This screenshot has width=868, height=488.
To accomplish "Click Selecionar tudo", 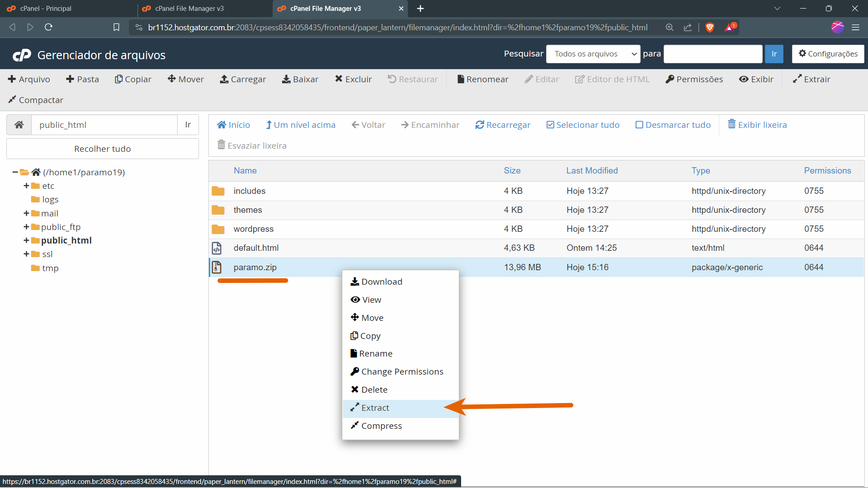I will (583, 125).
